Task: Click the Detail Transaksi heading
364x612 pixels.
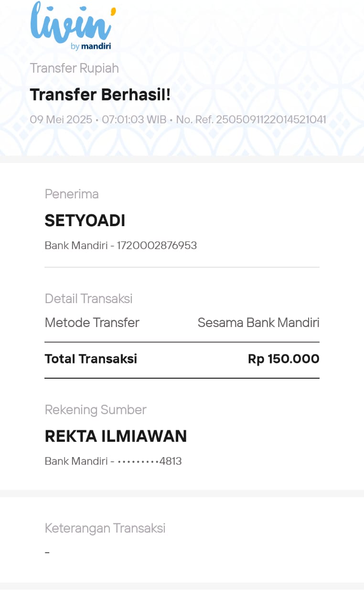Action: 88,299
